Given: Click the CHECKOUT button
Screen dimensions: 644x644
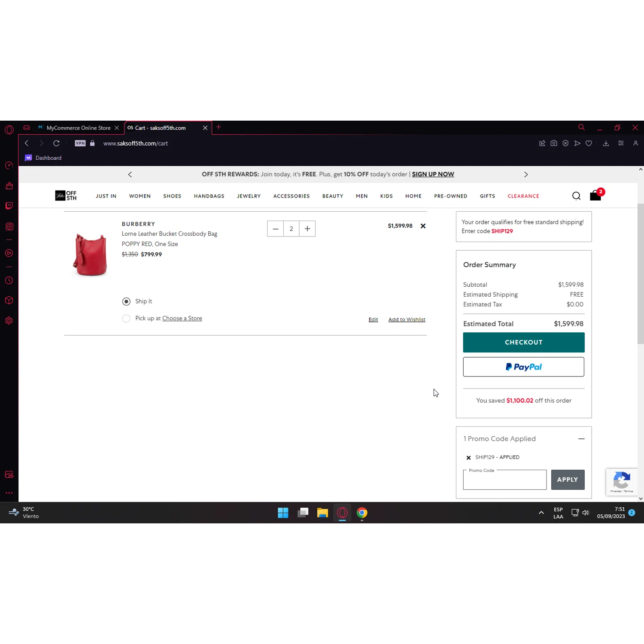Looking at the screenshot, I should pos(523,342).
